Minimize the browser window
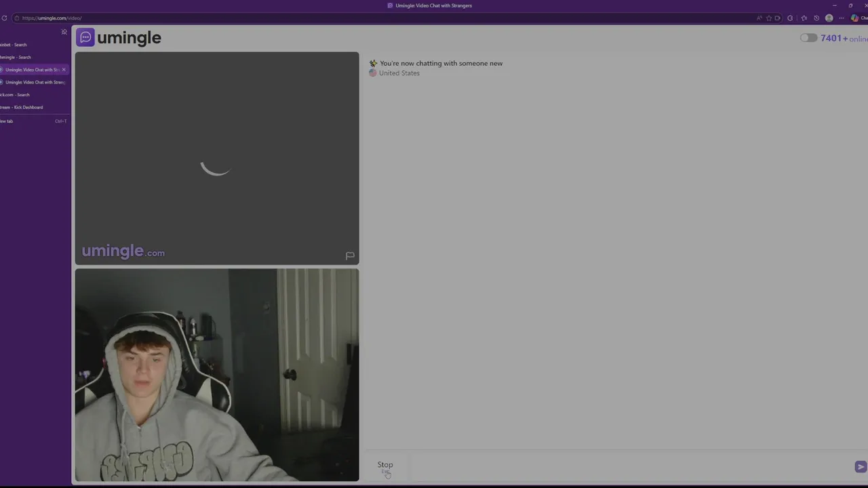Viewport: 868px width, 488px height. tap(834, 5)
